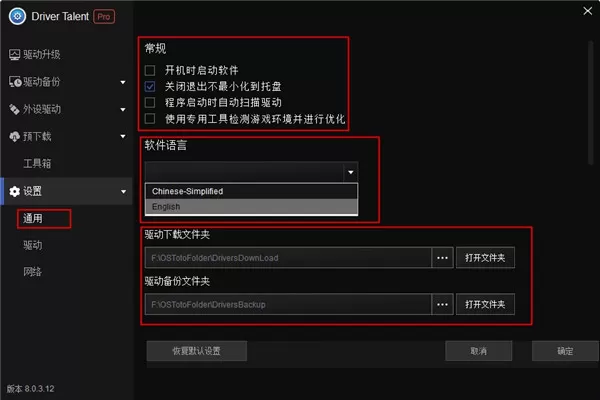Uncheck 关闭退出不最小化到托盘 checkbox
The width and height of the screenshot is (600, 400).
coord(150,87)
